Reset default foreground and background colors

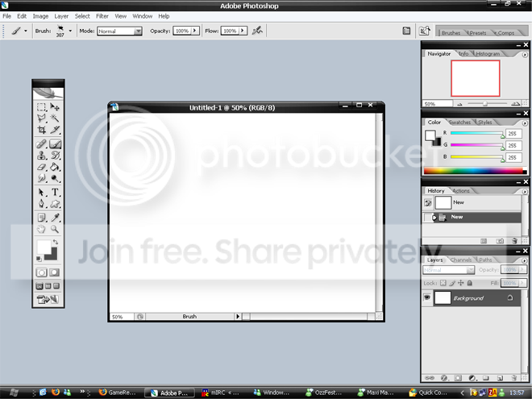39,259
